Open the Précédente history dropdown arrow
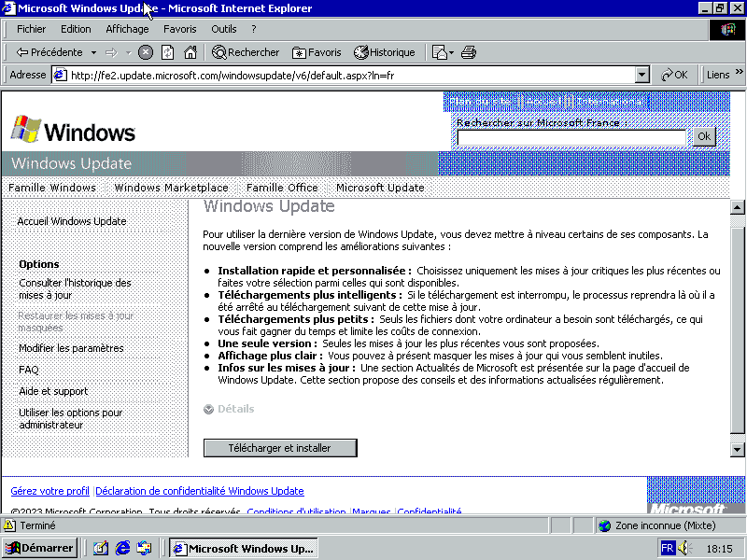This screenshot has width=747, height=560. [94, 52]
